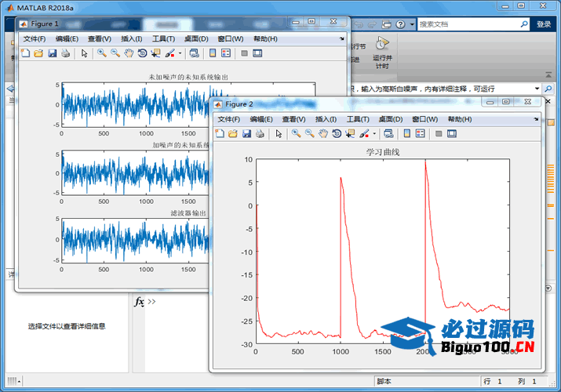Image resolution: width=561 pixels, height=392 pixels.
Task: Click Print icon in Figure 2 toolbar
Action: pos(260,133)
